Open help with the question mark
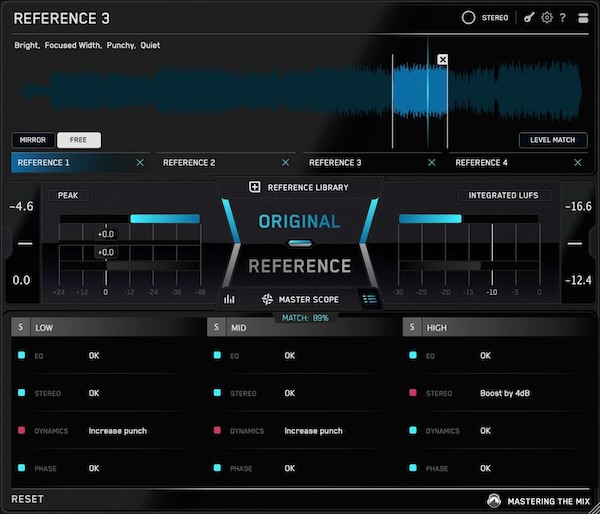The image size is (600, 514). point(562,18)
